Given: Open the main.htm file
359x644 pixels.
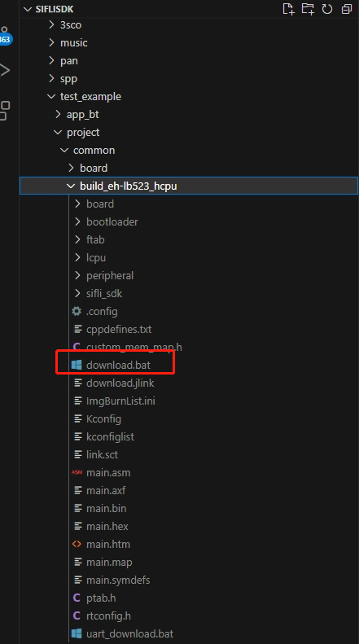Looking at the screenshot, I should click(x=108, y=544).
